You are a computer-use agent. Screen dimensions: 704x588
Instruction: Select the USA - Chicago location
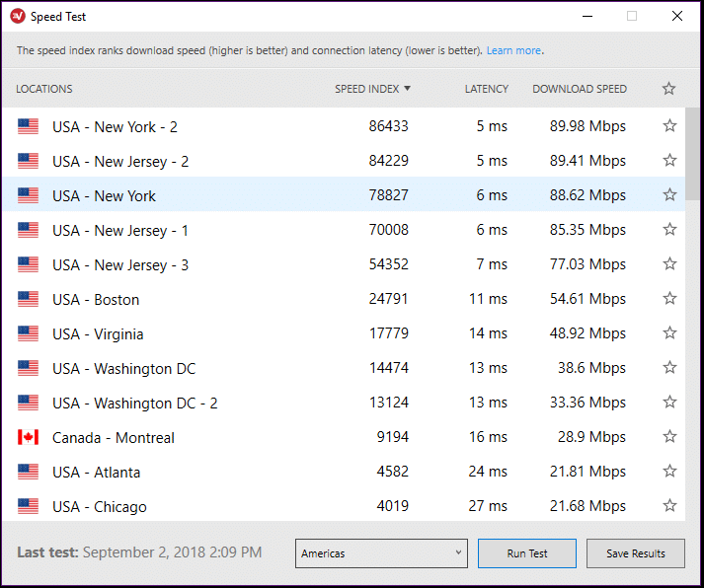click(344, 505)
